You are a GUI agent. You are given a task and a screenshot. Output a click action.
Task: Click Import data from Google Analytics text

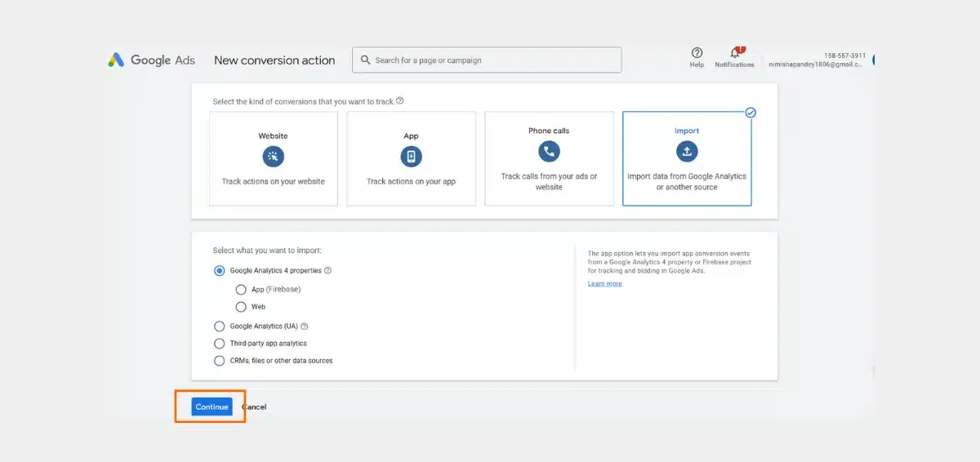[687, 182]
